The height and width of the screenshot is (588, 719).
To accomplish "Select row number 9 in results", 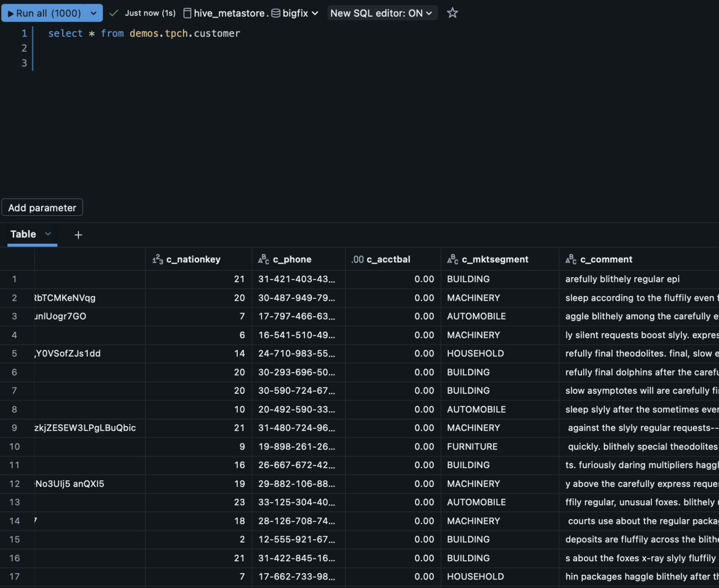I will tap(15, 428).
